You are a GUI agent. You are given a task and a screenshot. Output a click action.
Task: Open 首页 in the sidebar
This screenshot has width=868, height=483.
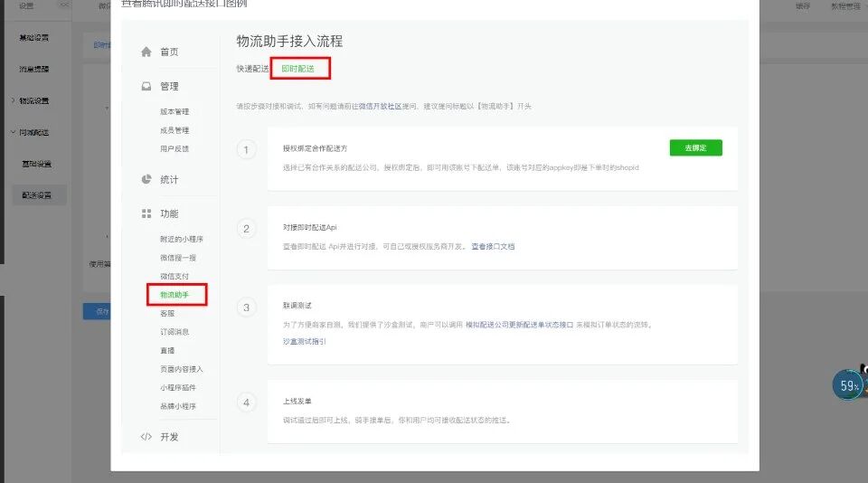tap(169, 52)
